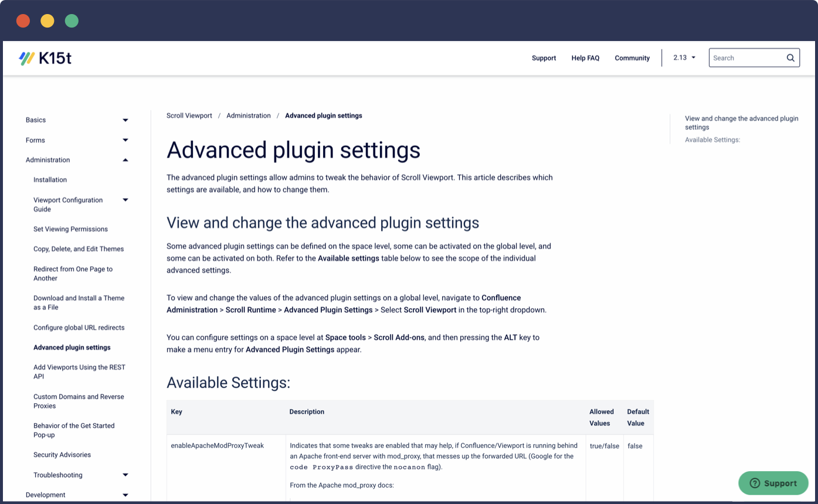Expand the Development sidebar section
The height and width of the screenshot is (504, 818).
pyautogui.click(x=125, y=495)
